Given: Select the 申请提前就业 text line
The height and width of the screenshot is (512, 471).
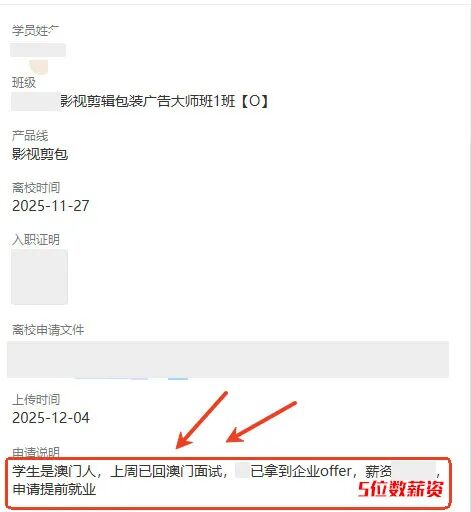Looking at the screenshot, I should pyautogui.click(x=54, y=489).
